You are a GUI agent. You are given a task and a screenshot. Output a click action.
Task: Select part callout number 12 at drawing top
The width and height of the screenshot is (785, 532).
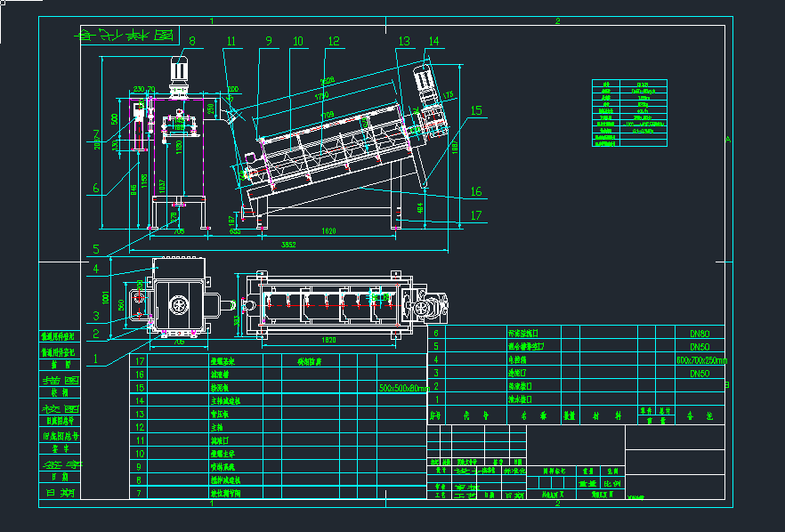click(334, 41)
